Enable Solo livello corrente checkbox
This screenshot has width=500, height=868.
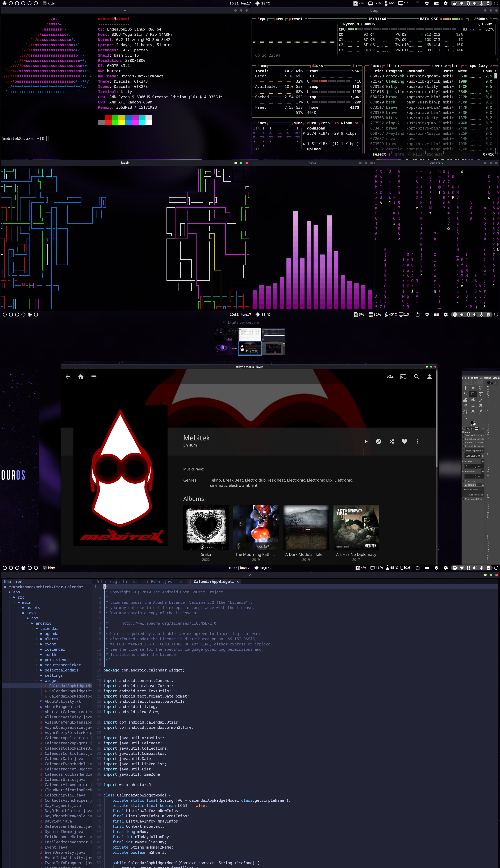464,435
